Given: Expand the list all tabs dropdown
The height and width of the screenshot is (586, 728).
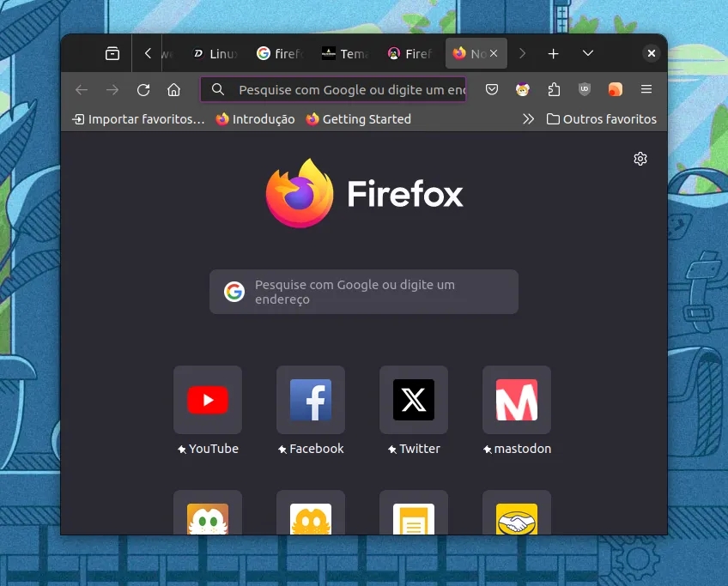Looking at the screenshot, I should tap(588, 53).
